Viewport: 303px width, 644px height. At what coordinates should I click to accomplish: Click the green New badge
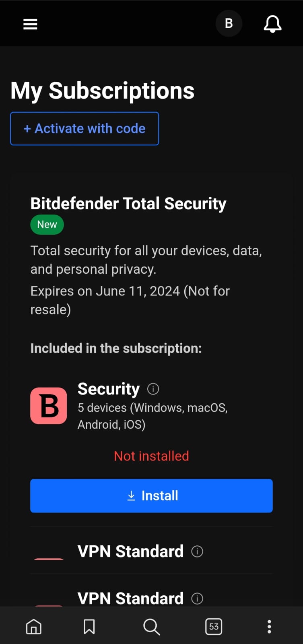click(47, 225)
